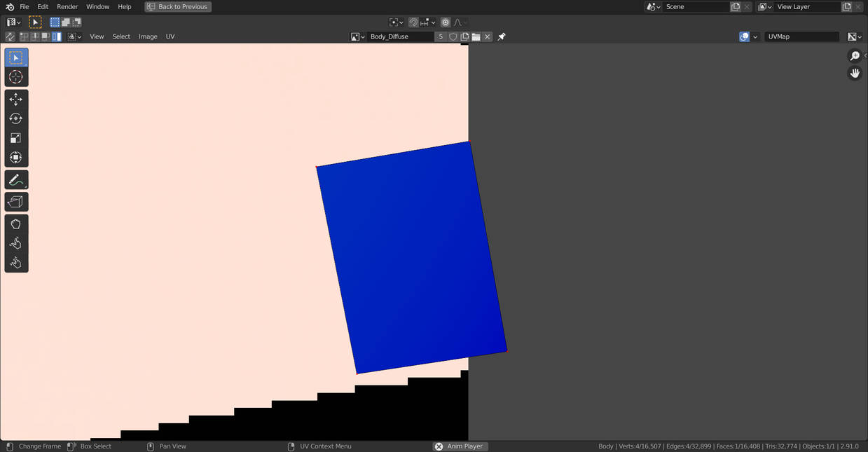Open the UV menu
Image resolution: width=868 pixels, height=452 pixels.
(170, 36)
